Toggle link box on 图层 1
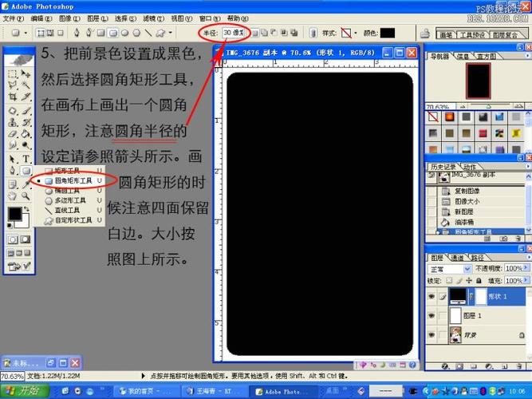 coord(443,316)
